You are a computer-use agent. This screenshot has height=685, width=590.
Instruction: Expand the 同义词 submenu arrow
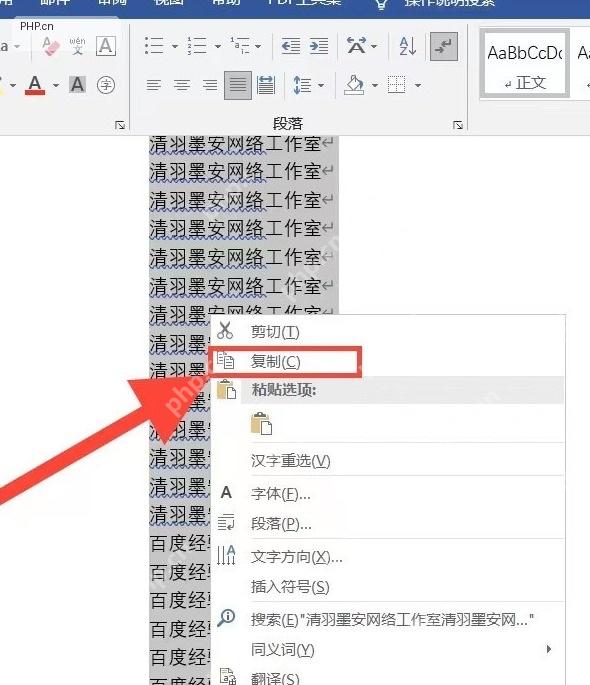(x=549, y=649)
